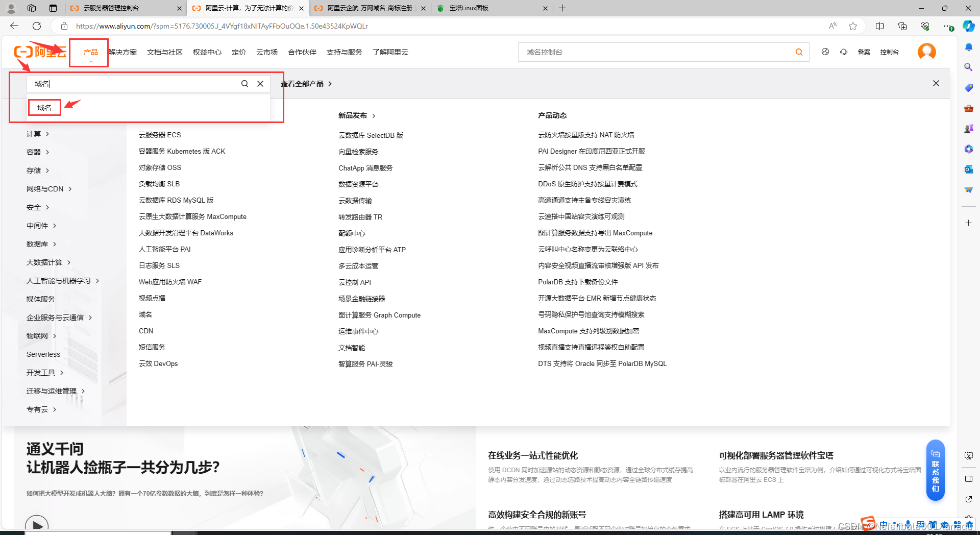The image size is (980, 535).
Task: Click the plus icon in Edge sidebar
Action: pos(968,223)
